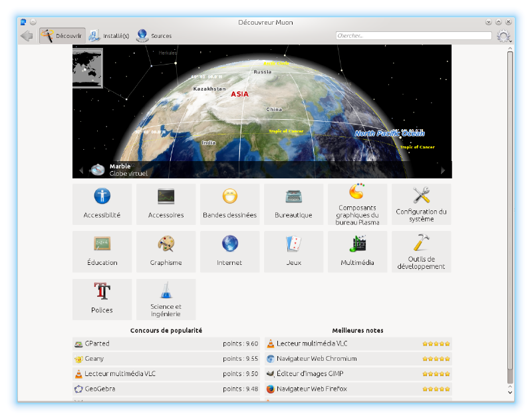Click the back arrow in toolbar

[x=27, y=36]
